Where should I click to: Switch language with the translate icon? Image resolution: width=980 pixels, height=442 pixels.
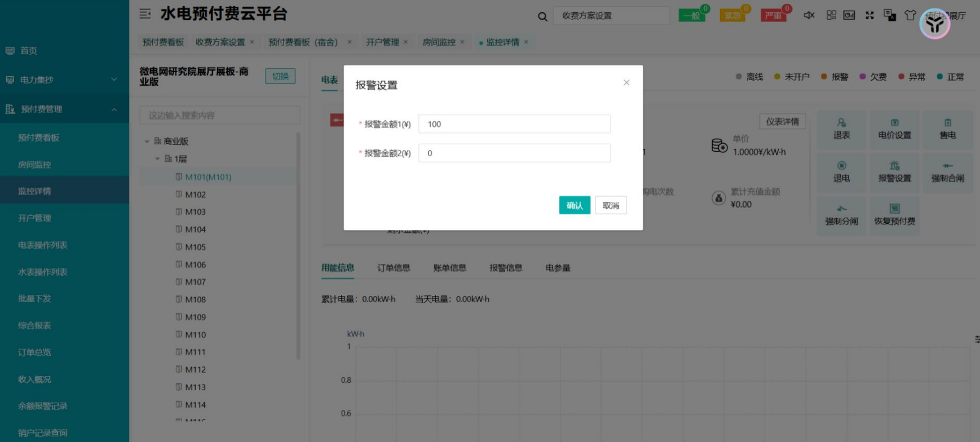(x=890, y=15)
